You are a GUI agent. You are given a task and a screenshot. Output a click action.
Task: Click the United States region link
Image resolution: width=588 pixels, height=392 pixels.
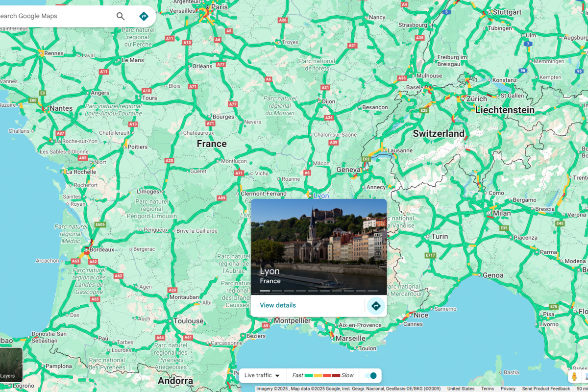pyautogui.click(x=461, y=389)
